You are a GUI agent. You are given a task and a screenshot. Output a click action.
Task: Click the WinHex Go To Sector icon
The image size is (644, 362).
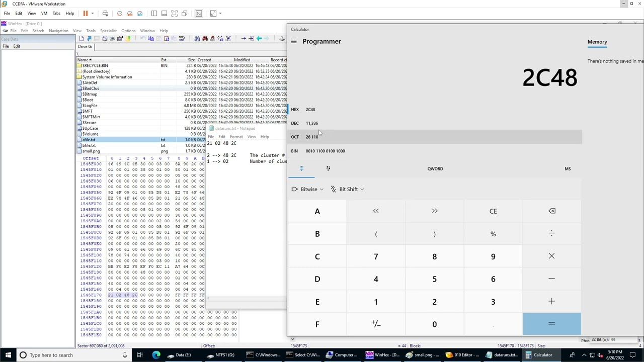coord(251,39)
